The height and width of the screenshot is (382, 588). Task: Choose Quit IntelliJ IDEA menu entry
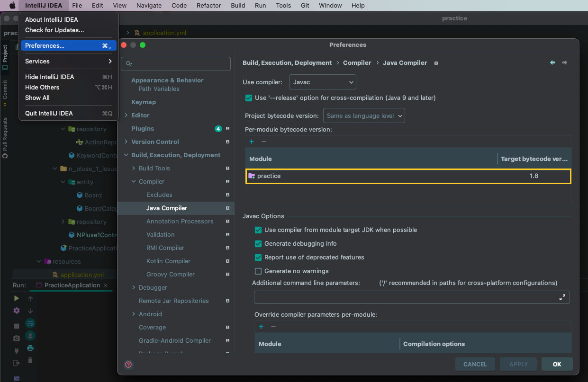pos(69,113)
